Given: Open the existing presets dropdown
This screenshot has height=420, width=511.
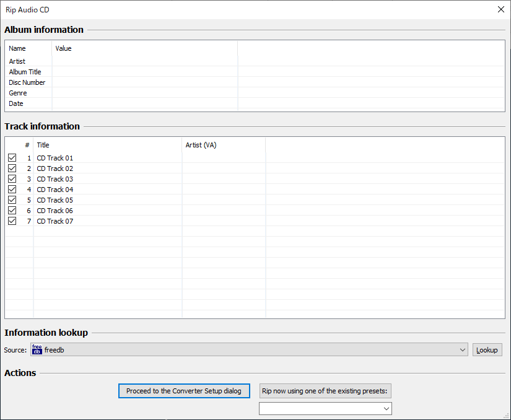Looking at the screenshot, I should 387,408.
